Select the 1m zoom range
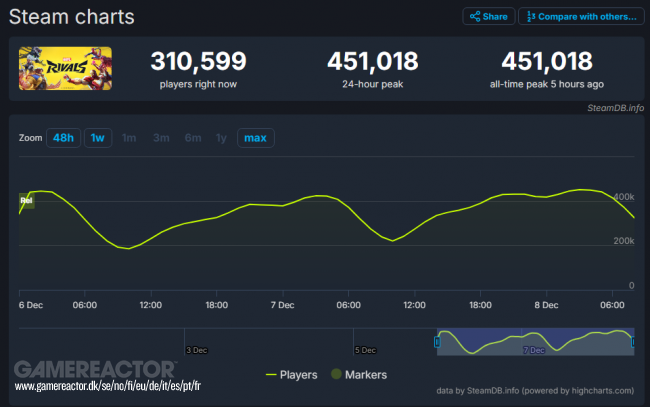This screenshot has height=407, width=650. [x=128, y=138]
